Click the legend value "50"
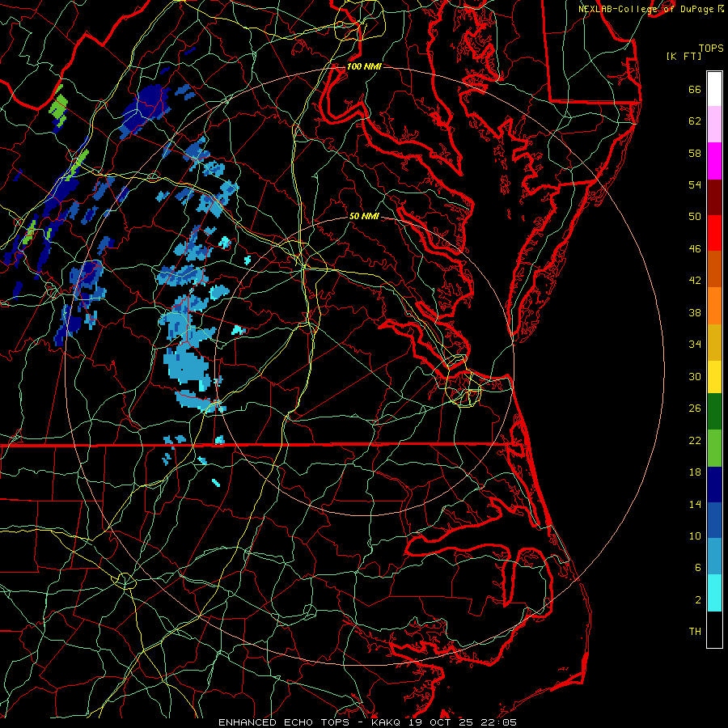This screenshot has height=728, width=728. click(x=695, y=216)
